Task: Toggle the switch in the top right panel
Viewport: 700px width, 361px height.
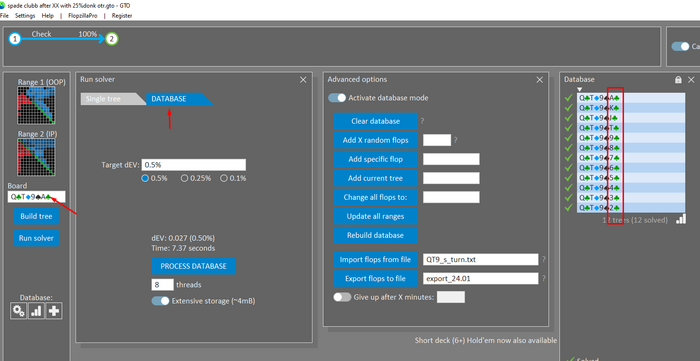Action: click(680, 46)
